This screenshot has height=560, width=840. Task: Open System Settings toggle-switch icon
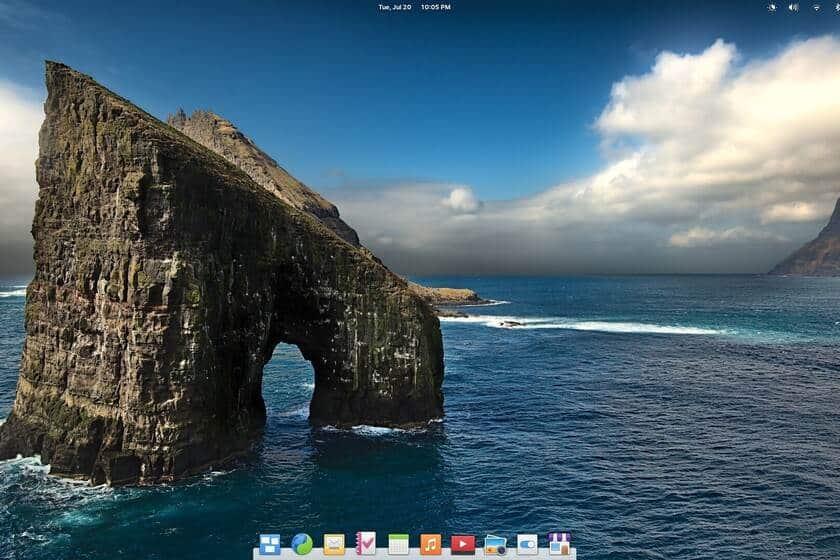click(x=527, y=544)
